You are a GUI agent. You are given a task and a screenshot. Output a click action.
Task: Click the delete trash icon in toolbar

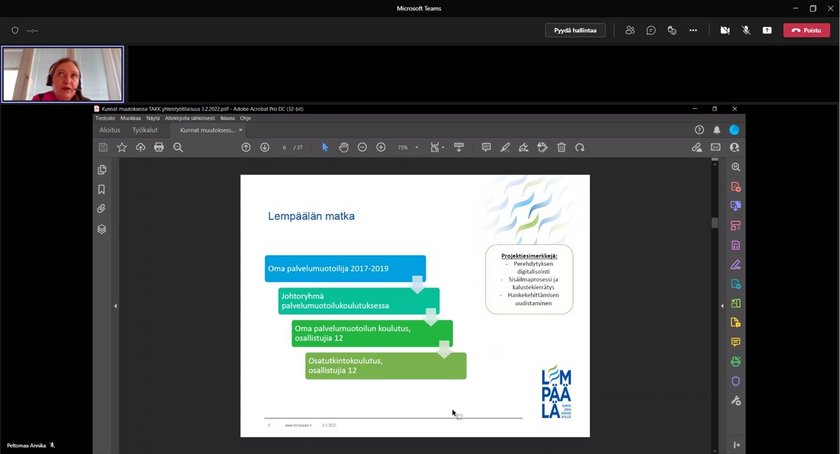coord(561,147)
